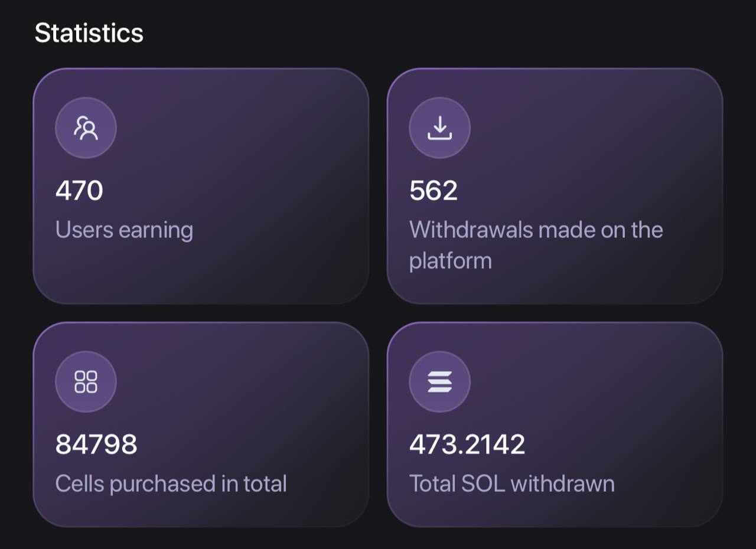Select the Statistics heading
756x549 pixels.
(x=89, y=32)
